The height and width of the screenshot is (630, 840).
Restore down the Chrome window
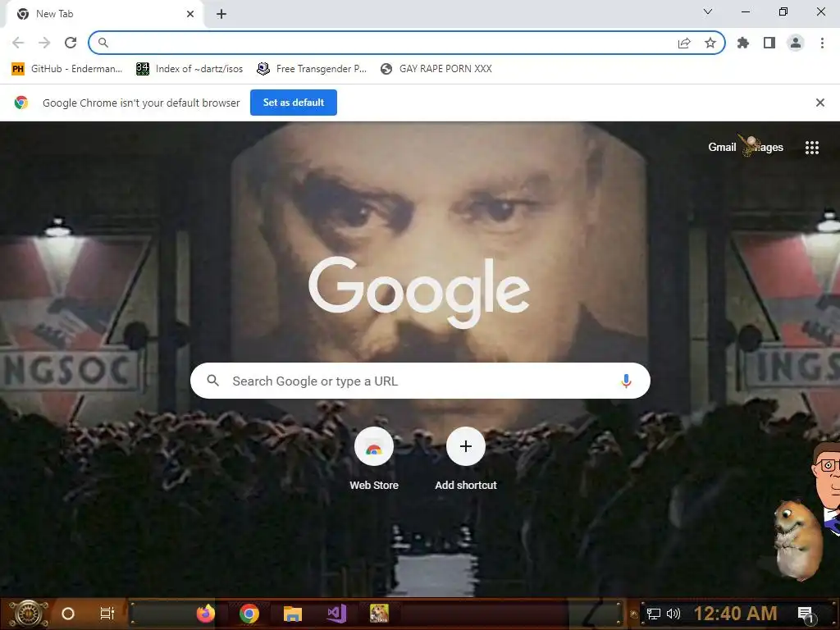click(x=783, y=11)
